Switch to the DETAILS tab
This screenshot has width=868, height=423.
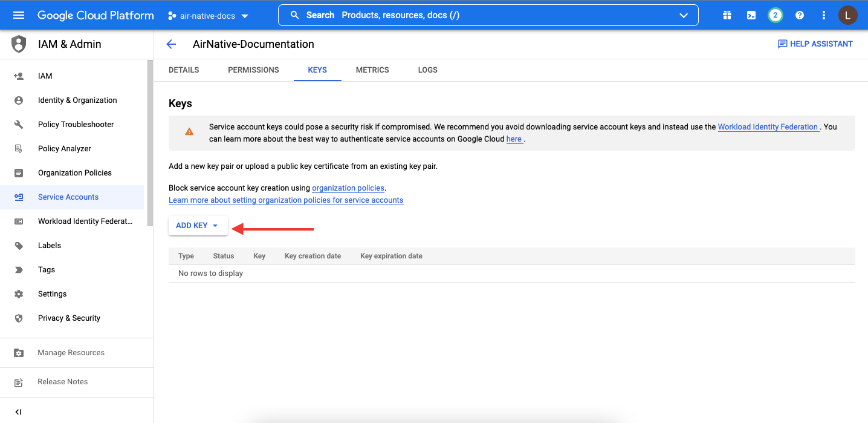tap(184, 70)
